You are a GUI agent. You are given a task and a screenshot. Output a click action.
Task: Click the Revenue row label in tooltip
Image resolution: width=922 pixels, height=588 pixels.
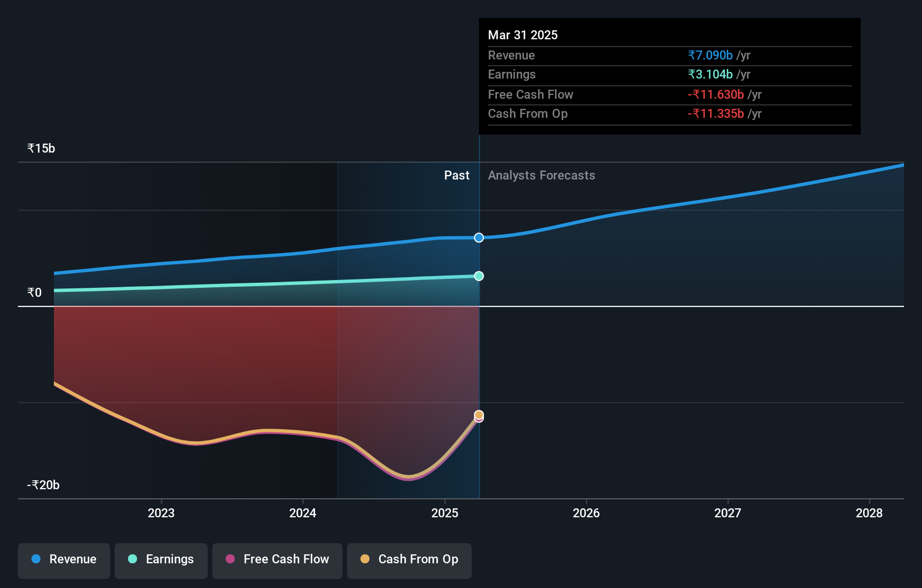pos(511,55)
